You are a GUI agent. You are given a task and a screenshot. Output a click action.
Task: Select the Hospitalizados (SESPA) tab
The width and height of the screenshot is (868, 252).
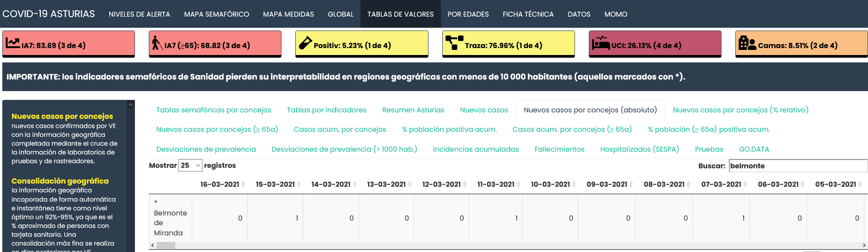click(639, 149)
